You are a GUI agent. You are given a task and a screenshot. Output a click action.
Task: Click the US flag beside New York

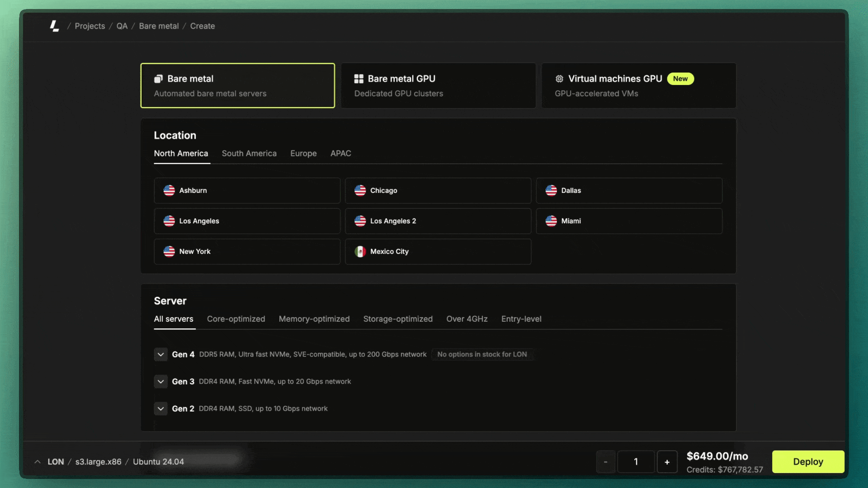point(169,252)
